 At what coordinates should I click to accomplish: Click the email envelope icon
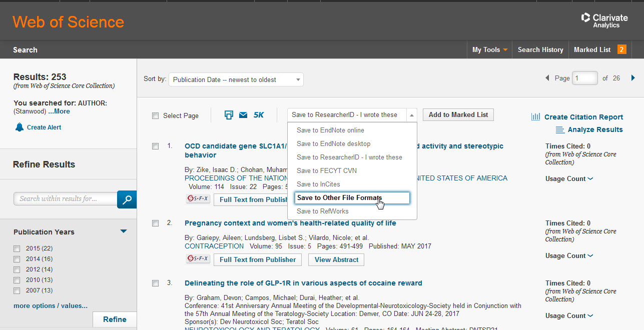(243, 115)
